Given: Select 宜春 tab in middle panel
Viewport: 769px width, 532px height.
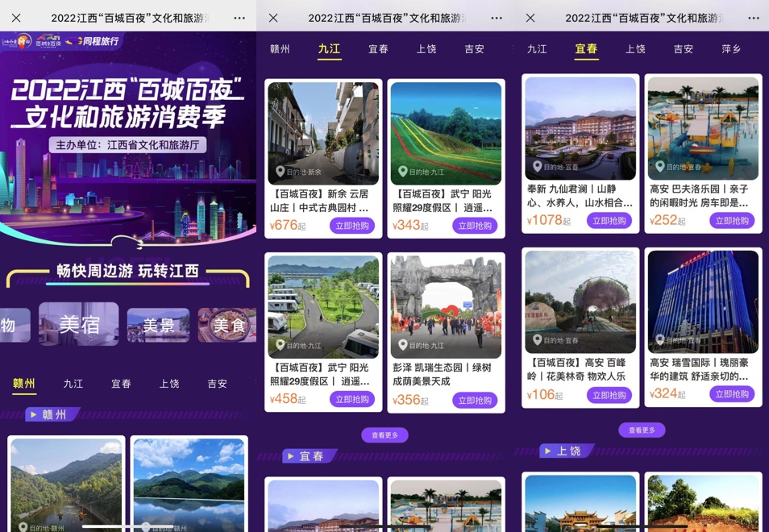Looking at the screenshot, I should [x=378, y=49].
